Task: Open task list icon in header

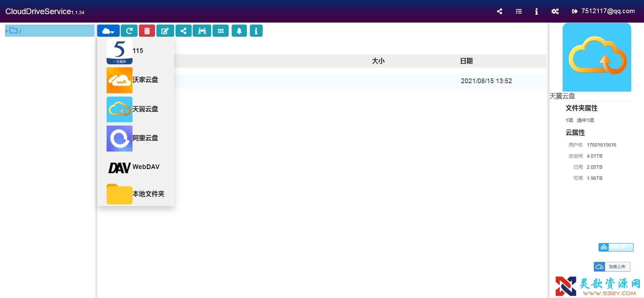Action: (x=519, y=11)
